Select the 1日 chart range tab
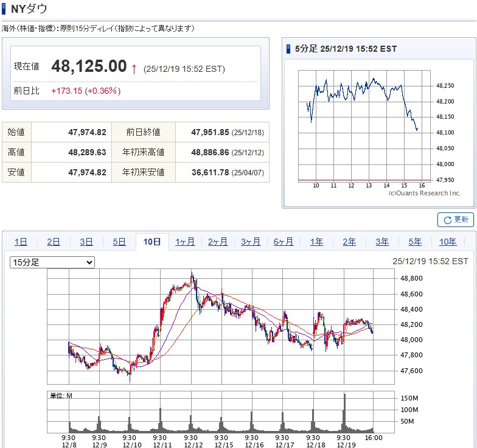The width and height of the screenshot is (477, 448). click(x=21, y=242)
